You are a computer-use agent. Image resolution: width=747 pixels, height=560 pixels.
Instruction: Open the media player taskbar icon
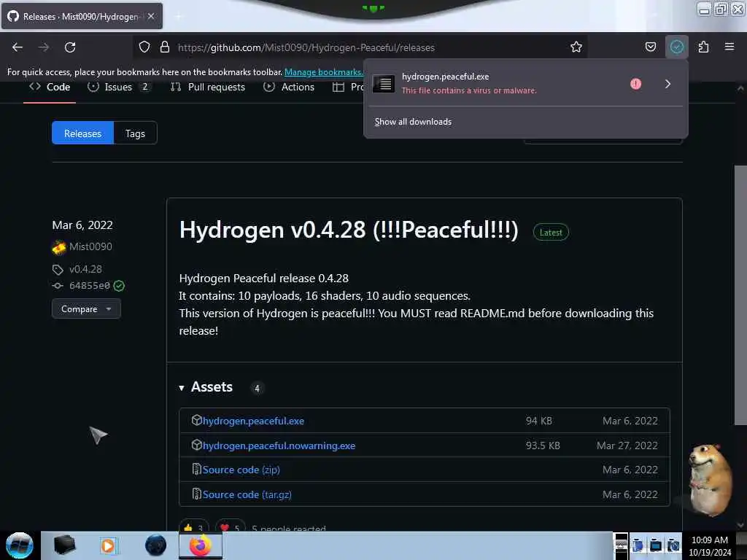pyautogui.click(x=108, y=545)
